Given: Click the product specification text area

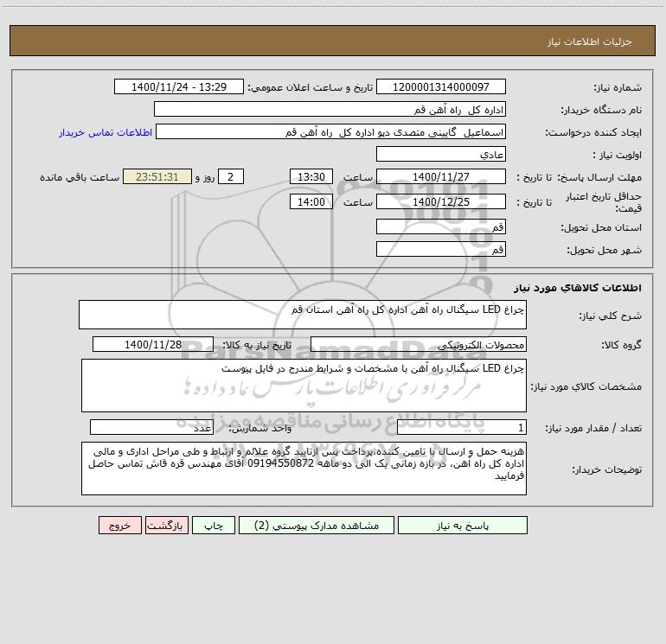Looking at the screenshot, I should [304, 386].
